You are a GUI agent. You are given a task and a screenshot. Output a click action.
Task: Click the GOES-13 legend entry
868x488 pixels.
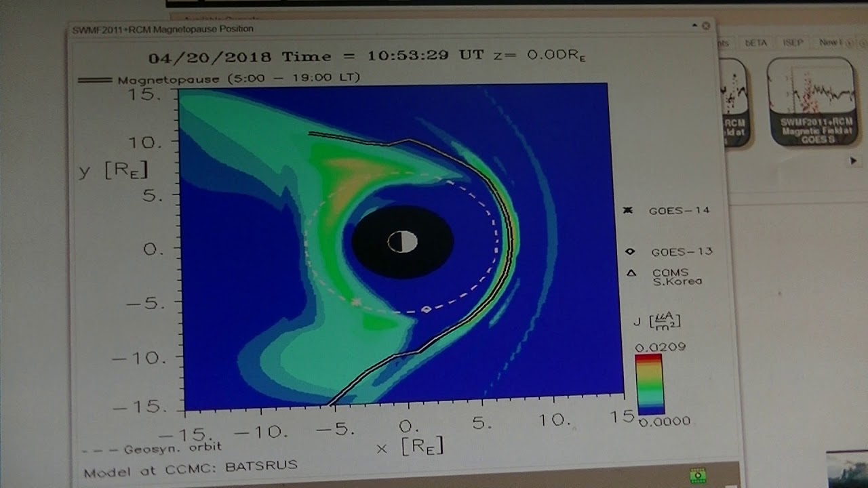click(x=669, y=252)
